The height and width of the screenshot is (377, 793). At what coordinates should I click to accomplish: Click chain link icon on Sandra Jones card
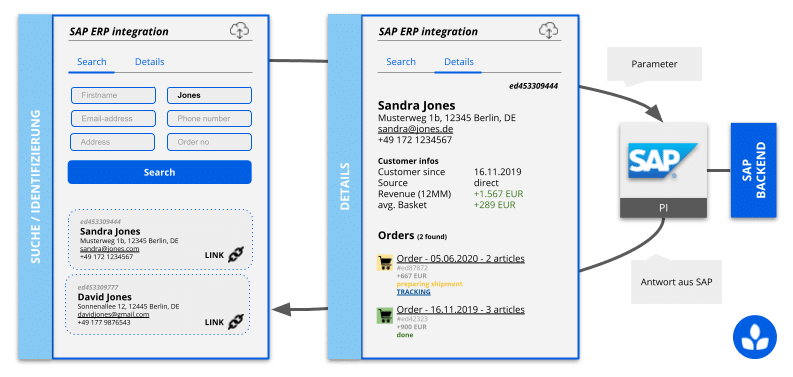(236, 255)
